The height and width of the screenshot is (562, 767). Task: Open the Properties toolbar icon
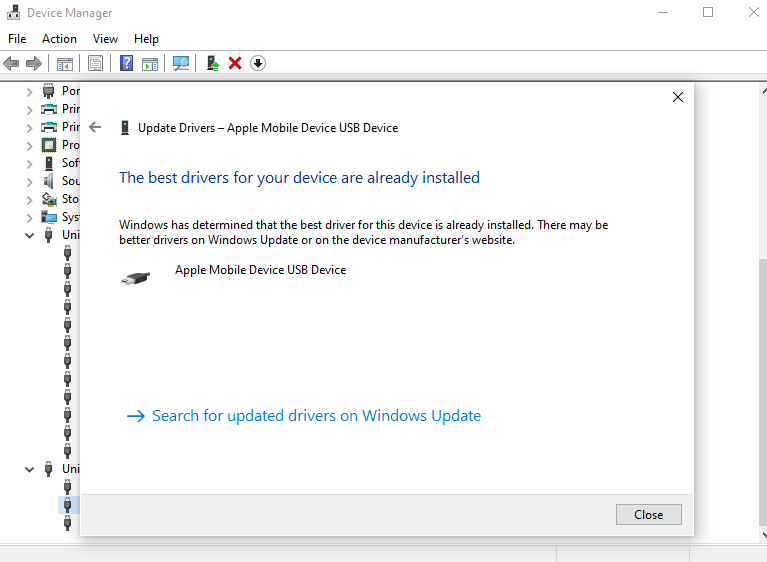95,63
